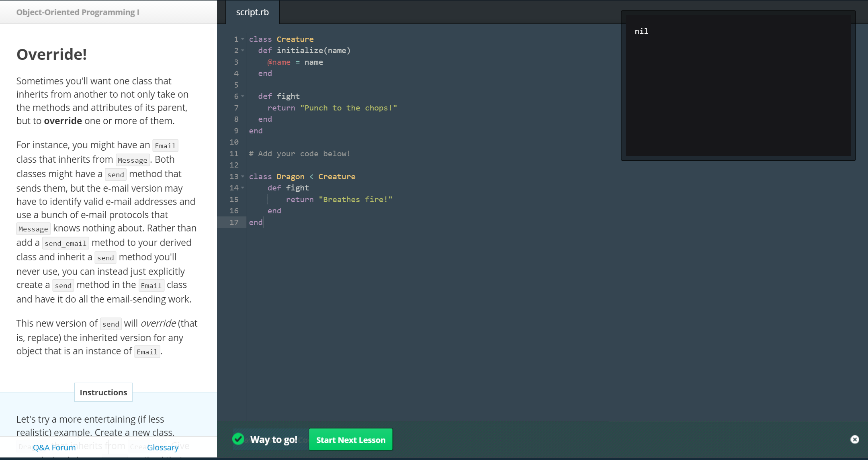Open the Glossary link

(x=162, y=447)
